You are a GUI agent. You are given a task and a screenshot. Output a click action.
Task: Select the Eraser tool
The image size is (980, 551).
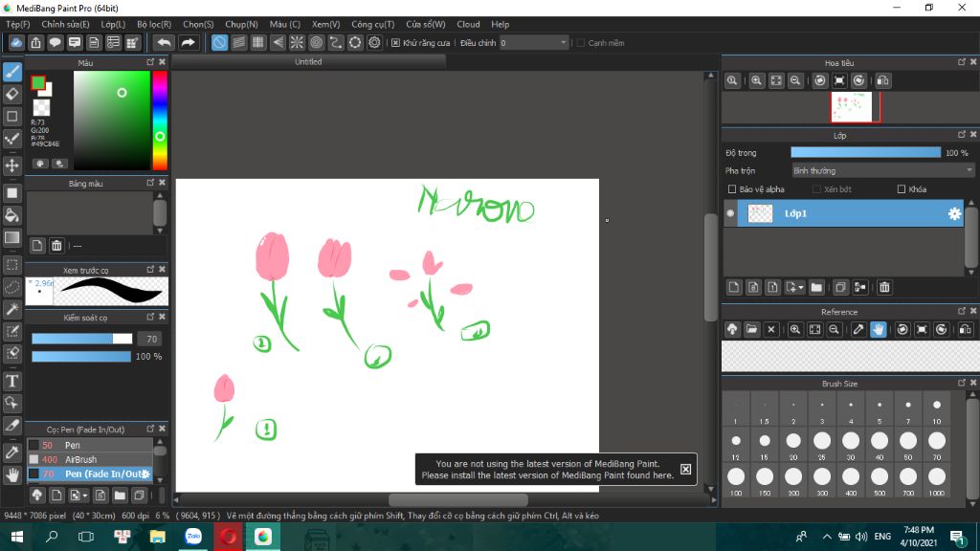pos(11,95)
